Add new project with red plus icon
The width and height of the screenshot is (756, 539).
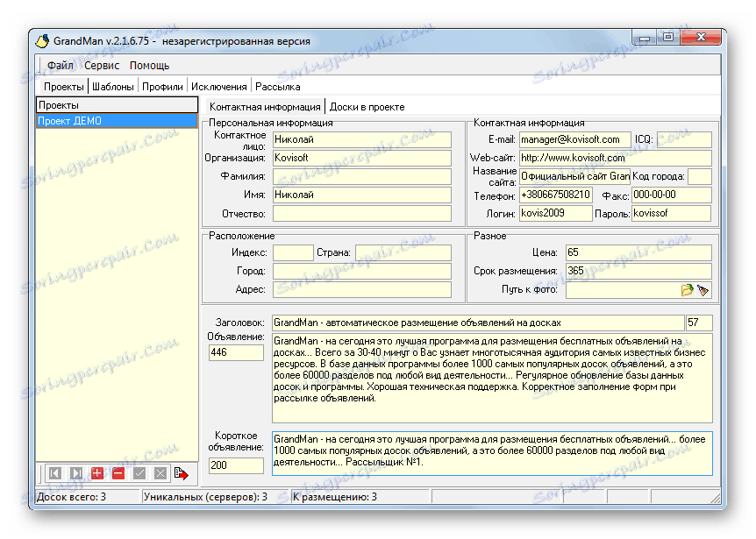click(96, 473)
